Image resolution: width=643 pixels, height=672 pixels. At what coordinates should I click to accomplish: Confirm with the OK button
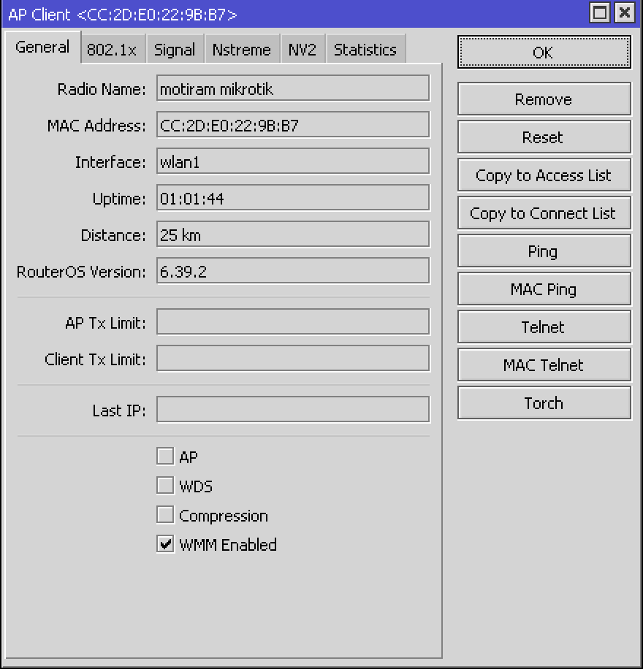pos(544,52)
